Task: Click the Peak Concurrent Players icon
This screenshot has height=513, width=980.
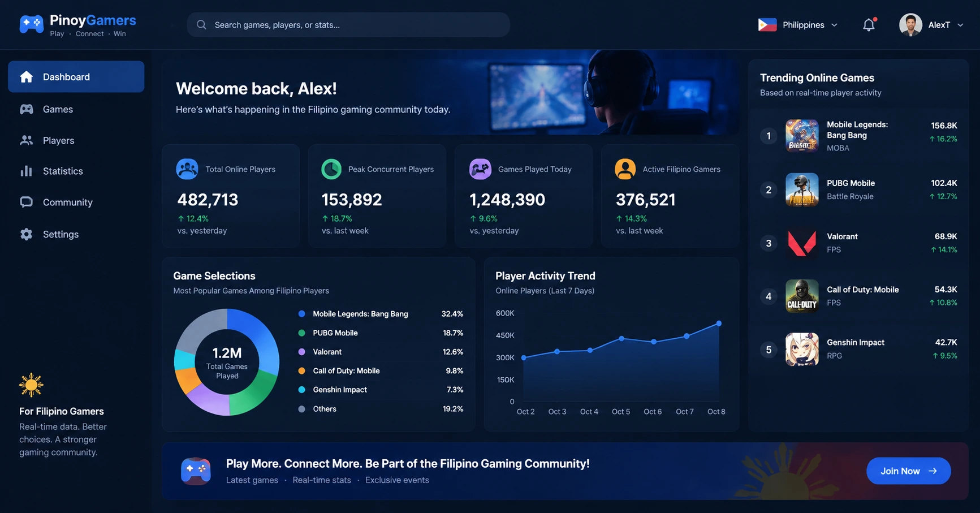Action: 331,169
